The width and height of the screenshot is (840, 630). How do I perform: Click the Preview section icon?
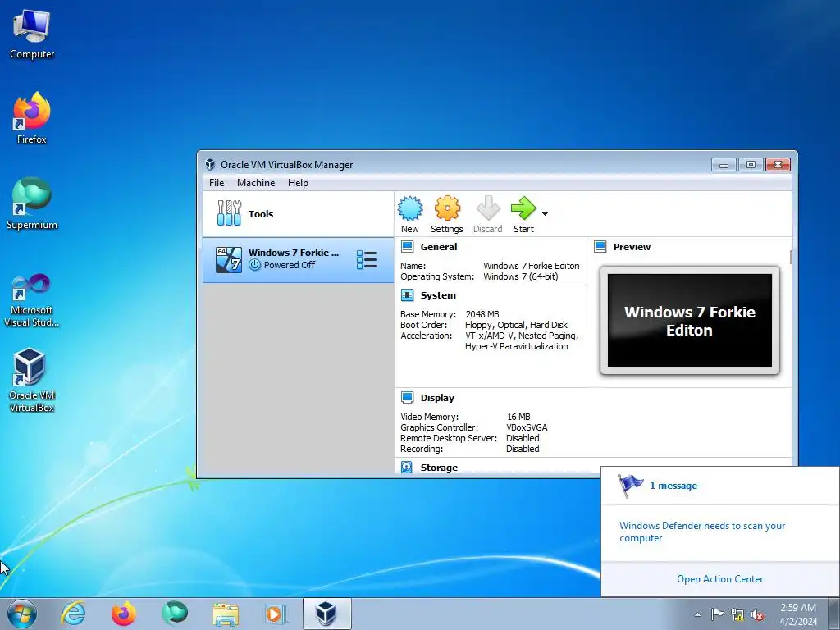coord(600,247)
